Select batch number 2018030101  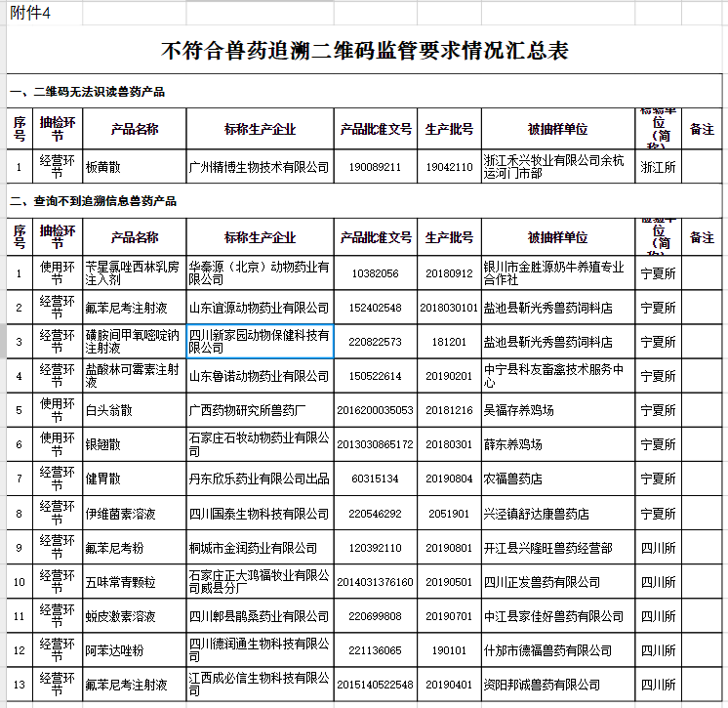click(449, 308)
